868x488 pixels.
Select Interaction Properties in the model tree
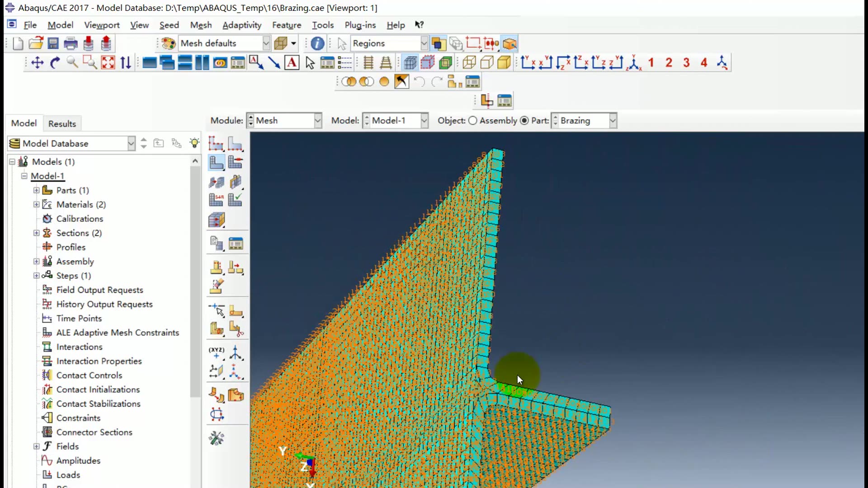click(99, 361)
